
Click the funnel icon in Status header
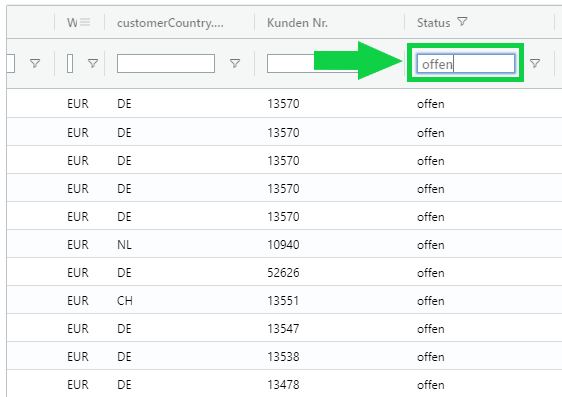click(x=462, y=22)
